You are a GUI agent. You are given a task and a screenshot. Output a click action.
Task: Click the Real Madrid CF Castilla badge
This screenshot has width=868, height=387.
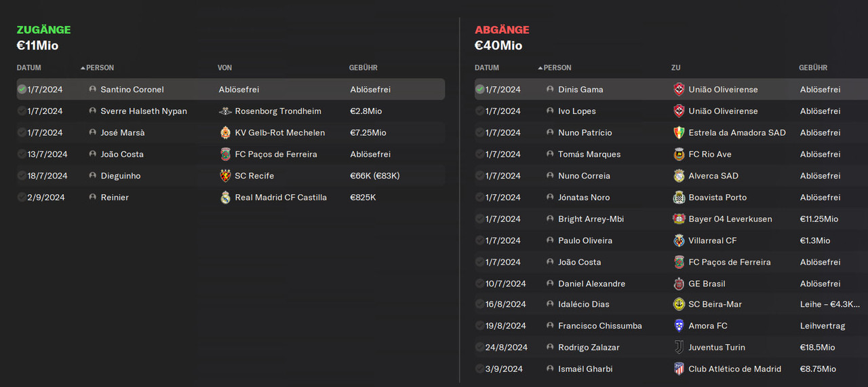pos(226,198)
